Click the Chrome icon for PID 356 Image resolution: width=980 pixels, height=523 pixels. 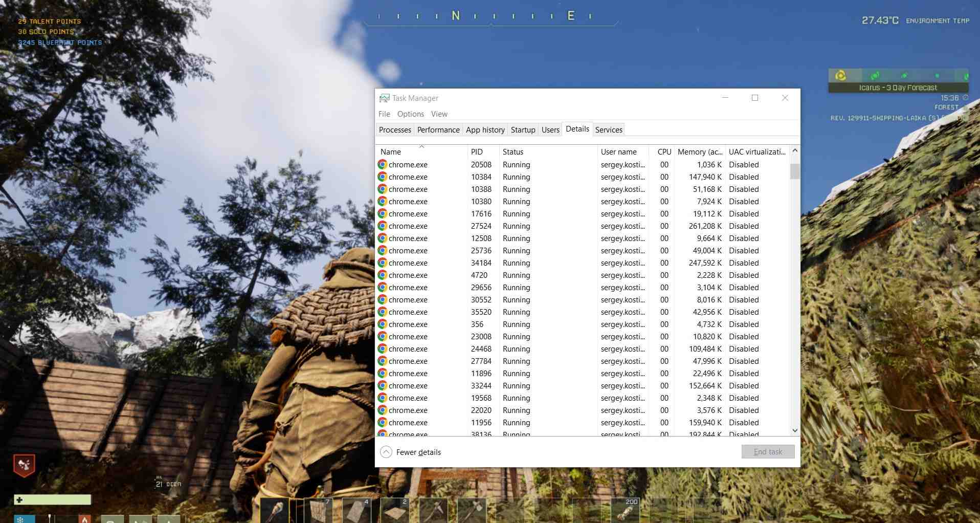(x=382, y=324)
